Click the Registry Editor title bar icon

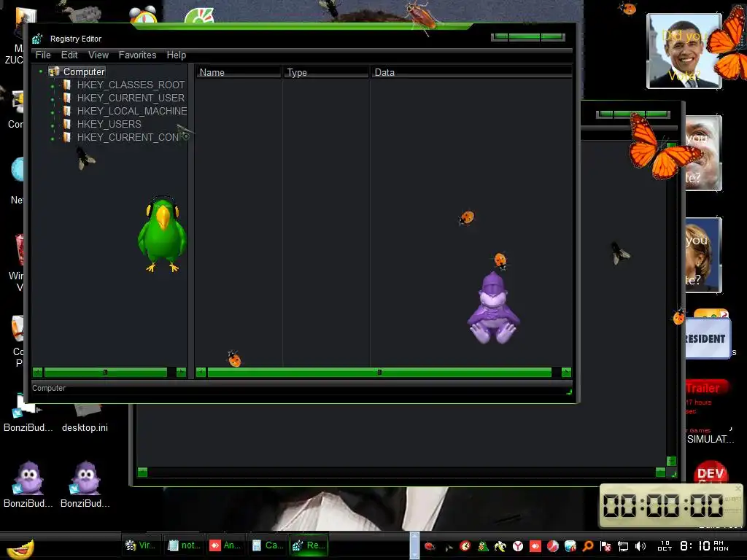tap(38, 39)
